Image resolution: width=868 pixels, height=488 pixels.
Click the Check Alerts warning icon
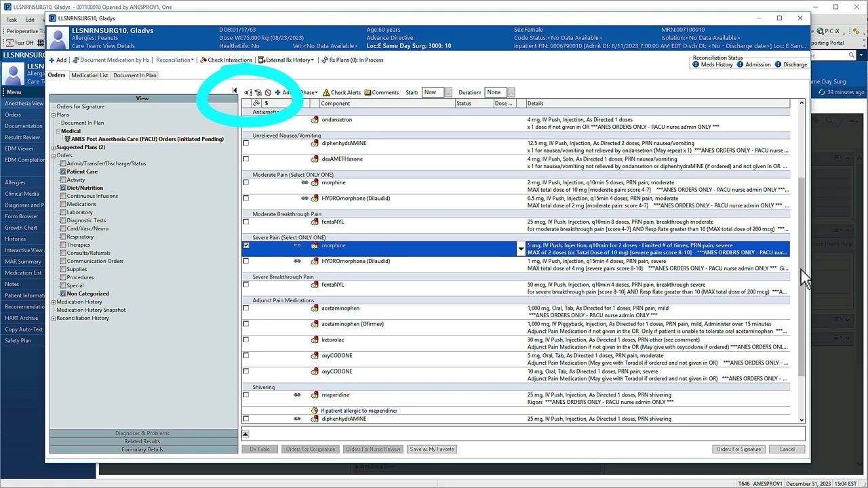tap(326, 93)
